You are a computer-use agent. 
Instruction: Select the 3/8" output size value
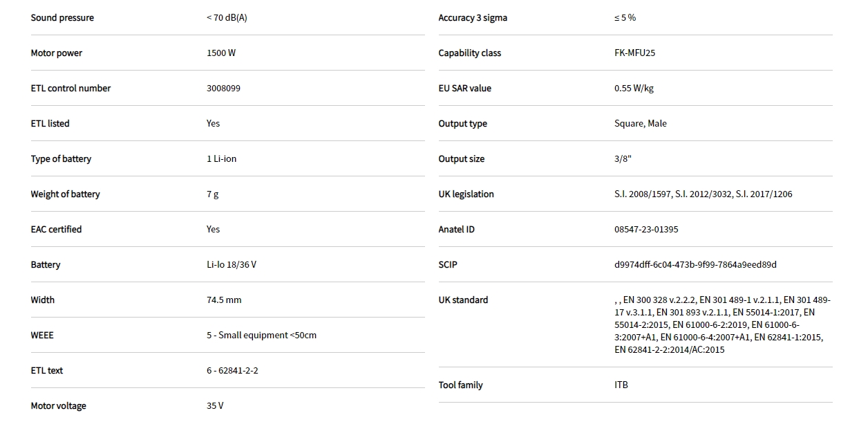point(623,159)
